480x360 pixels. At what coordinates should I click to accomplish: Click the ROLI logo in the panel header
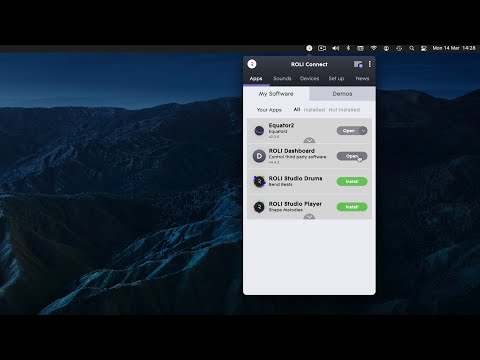point(252,64)
